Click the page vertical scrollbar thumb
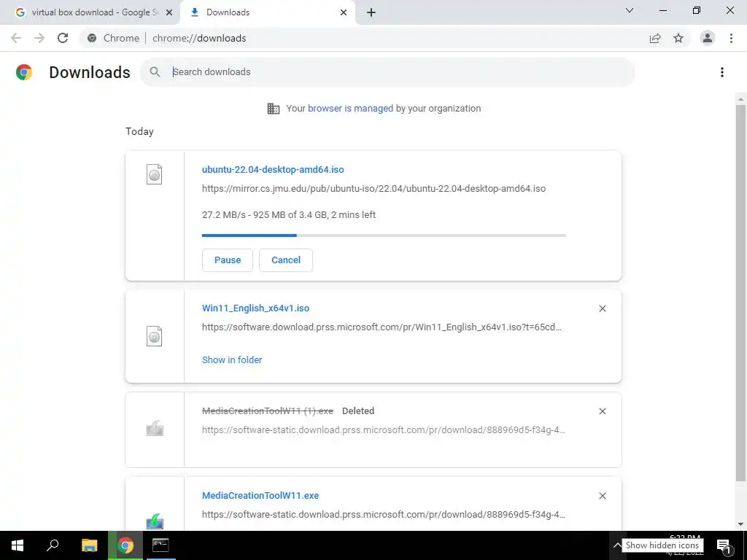Image resolution: width=747 pixels, height=560 pixels. coord(740,293)
